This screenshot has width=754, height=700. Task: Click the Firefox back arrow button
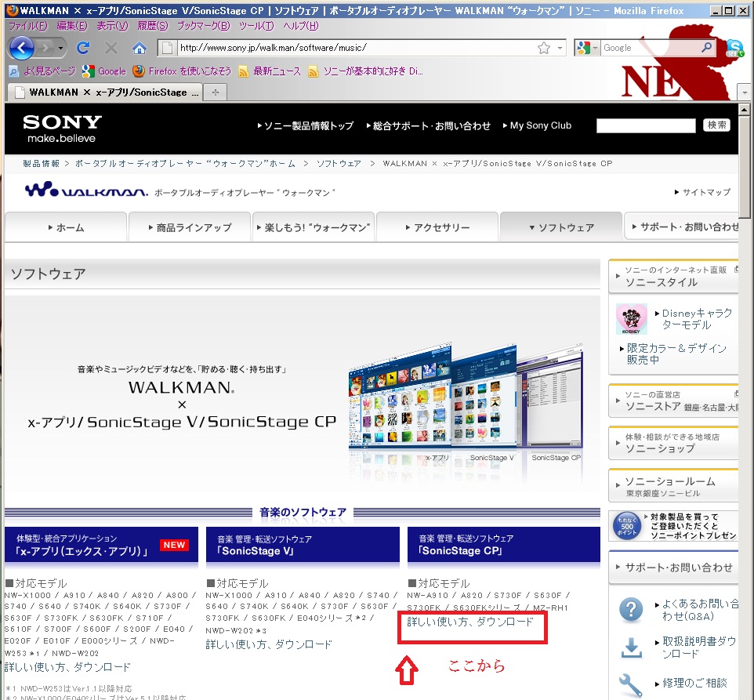(21, 48)
